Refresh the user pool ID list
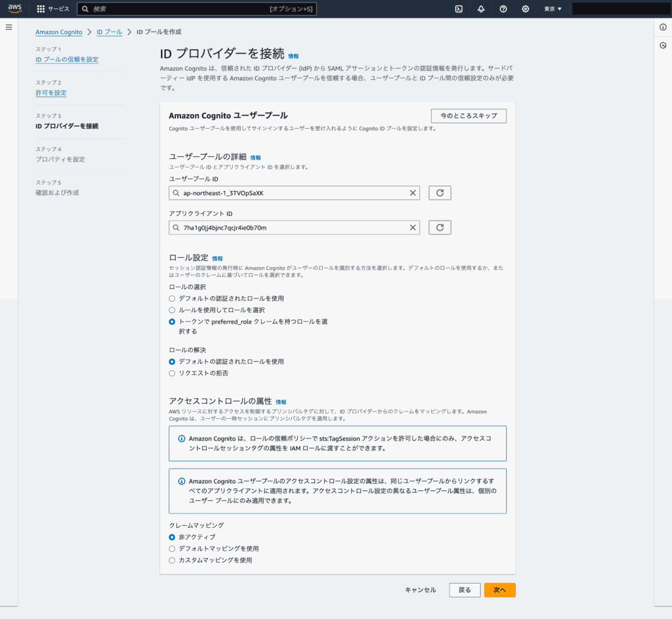672x619 pixels. [x=440, y=193]
